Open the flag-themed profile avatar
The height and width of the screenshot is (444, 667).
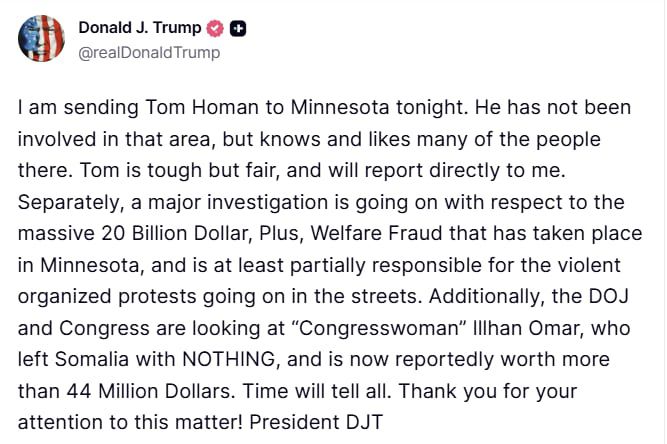click(x=41, y=39)
